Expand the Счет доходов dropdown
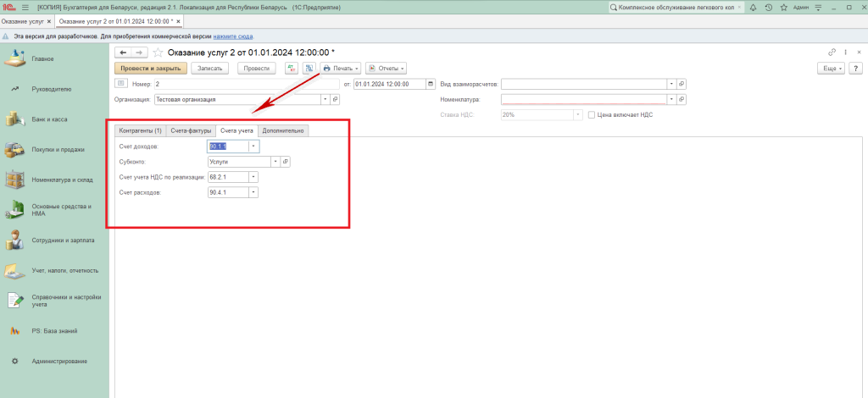 pyautogui.click(x=253, y=146)
